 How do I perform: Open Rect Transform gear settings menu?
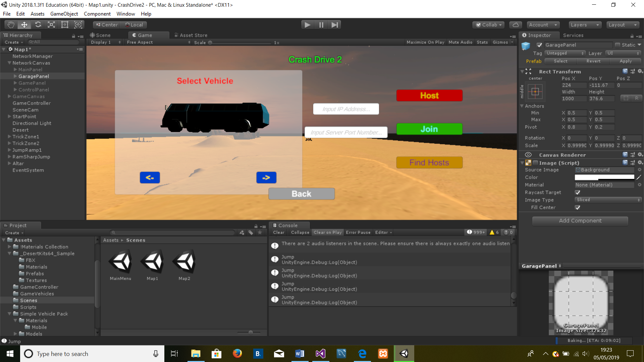[640, 71]
